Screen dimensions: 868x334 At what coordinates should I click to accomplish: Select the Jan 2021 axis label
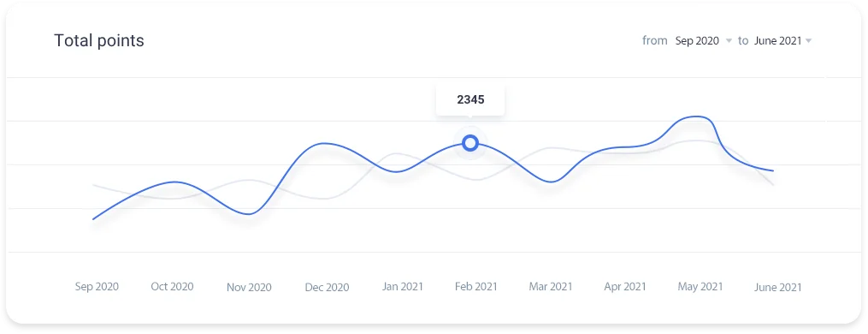tap(403, 287)
